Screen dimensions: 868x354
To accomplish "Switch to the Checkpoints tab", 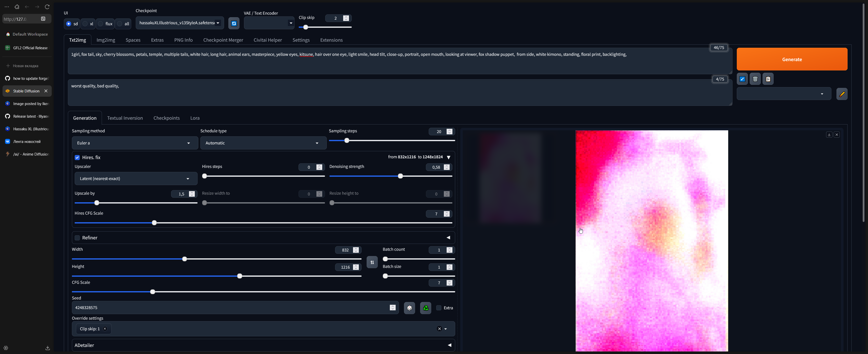I will pyautogui.click(x=167, y=118).
